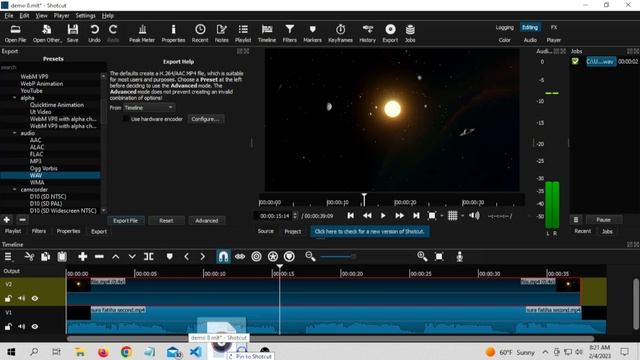The image size is (640, 360).
Task: Open the File menu
Action: coord(9,16)
